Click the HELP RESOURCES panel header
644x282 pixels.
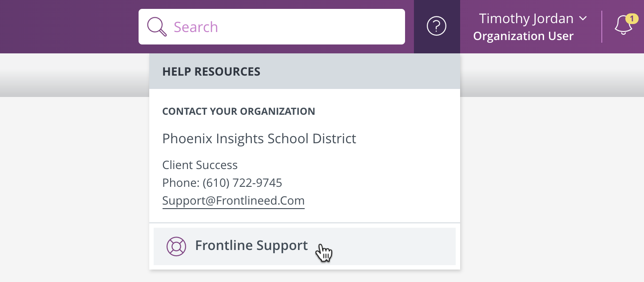click(305, 71)
